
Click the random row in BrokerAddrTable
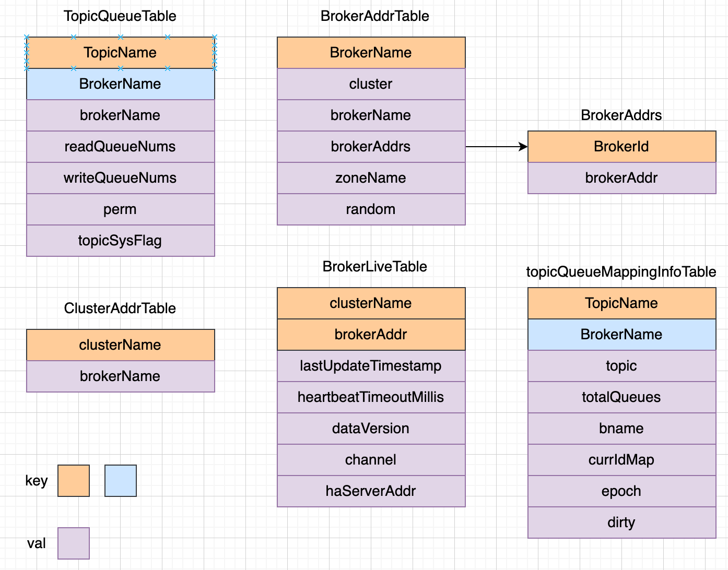(371, 209)
